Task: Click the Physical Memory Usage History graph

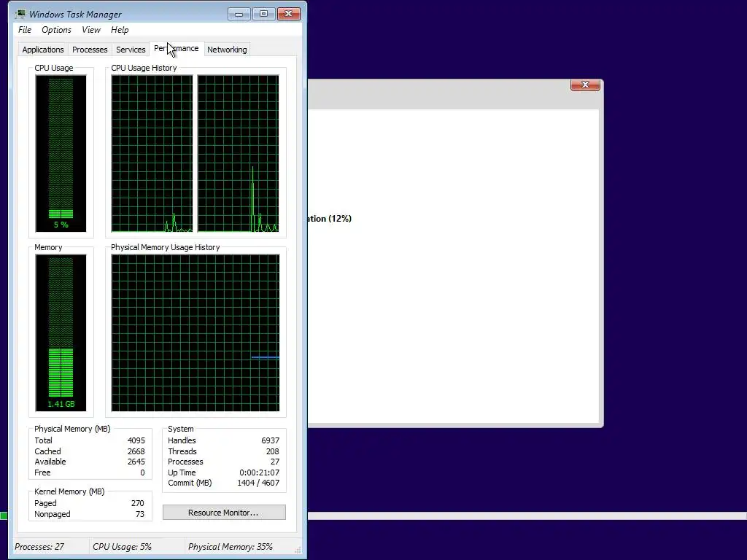Action: tap(196, 332)
